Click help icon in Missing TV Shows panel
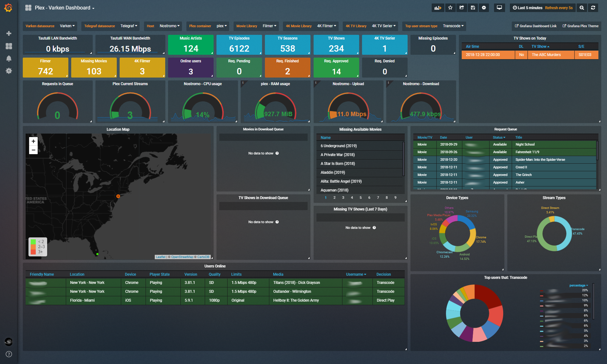The width and height of the screenshot is (607, 364). click(x=374, y=228)
